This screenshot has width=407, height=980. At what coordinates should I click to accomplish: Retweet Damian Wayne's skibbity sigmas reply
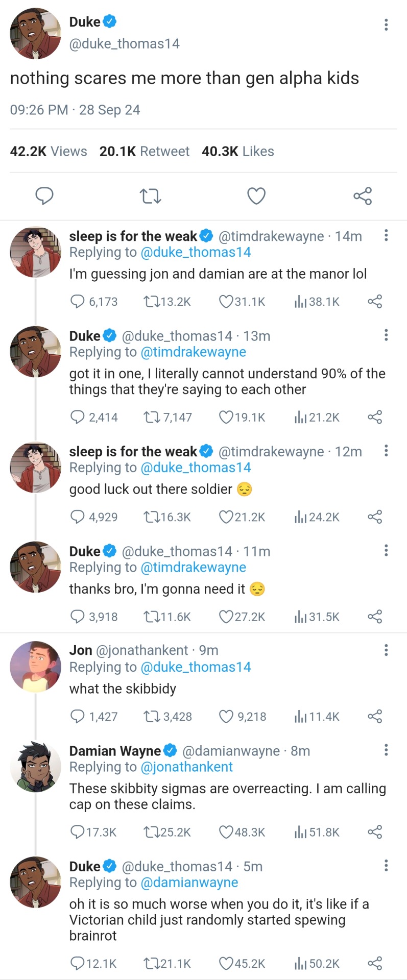pos(151,832)
